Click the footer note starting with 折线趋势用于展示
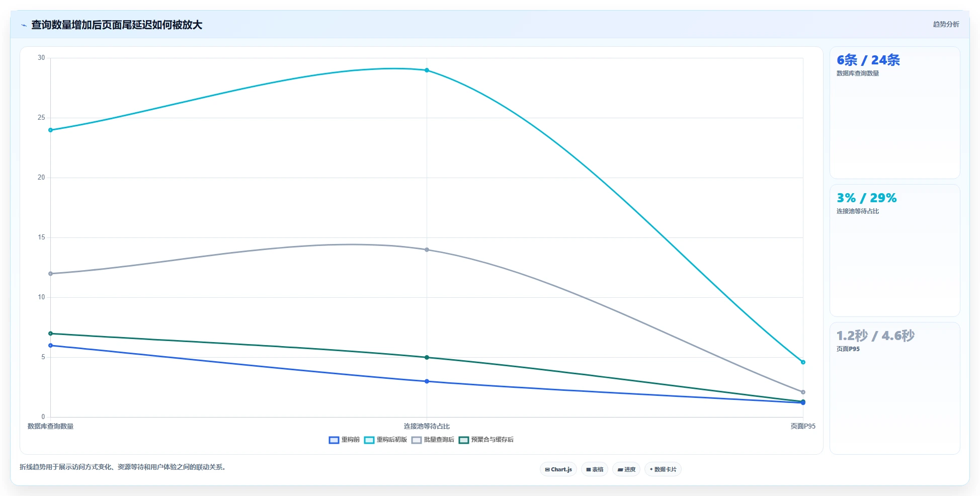This screenshot has height=496, width=980. [124, 467]
